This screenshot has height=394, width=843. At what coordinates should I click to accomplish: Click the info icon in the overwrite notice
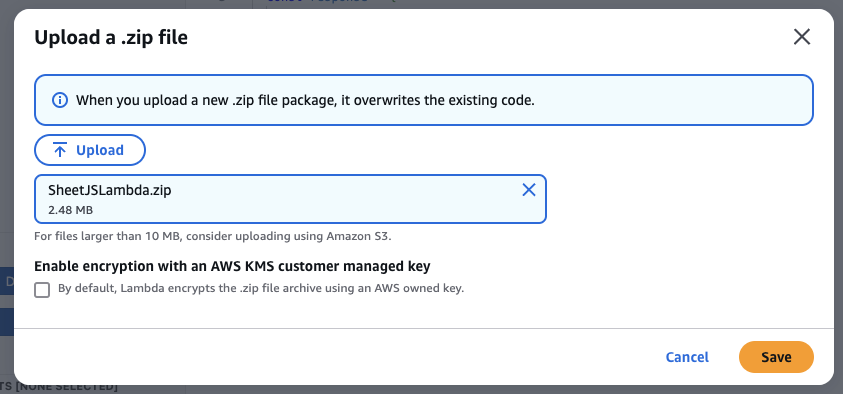tap(60, 100)
